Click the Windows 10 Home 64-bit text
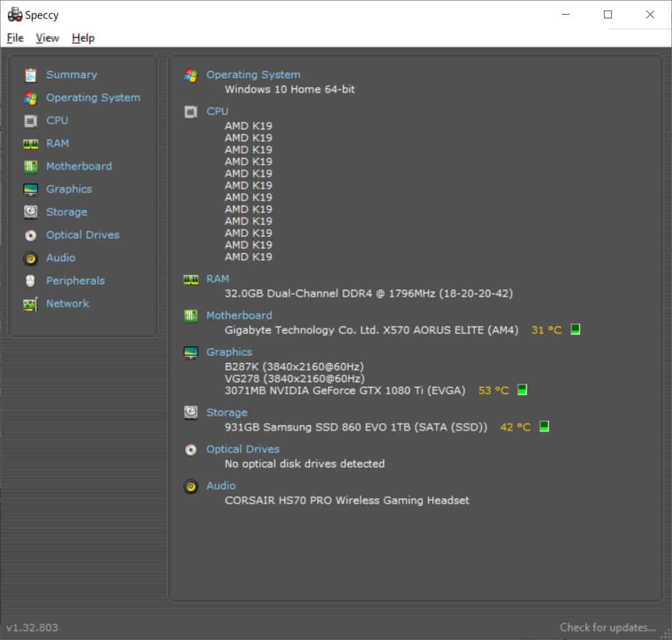Viewport: 672px width, 640px height. [x=290, y=89]
